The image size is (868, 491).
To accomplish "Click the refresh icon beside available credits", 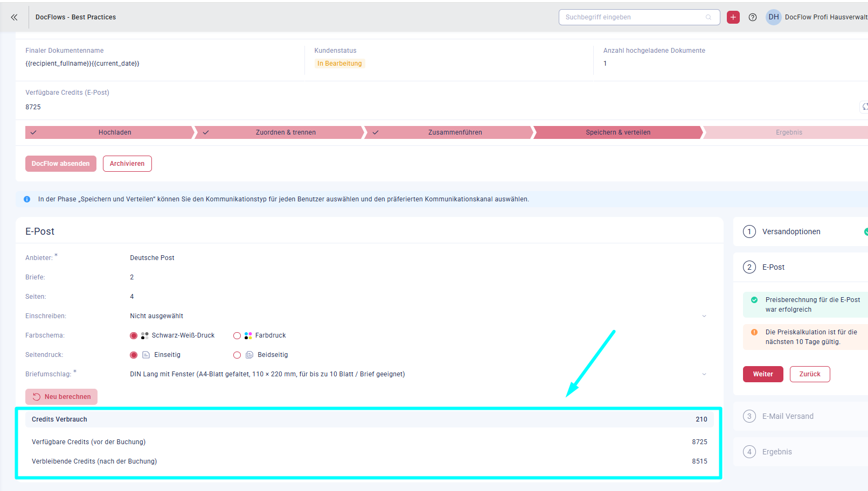I will pyautogui.click(x=864, y=107).
